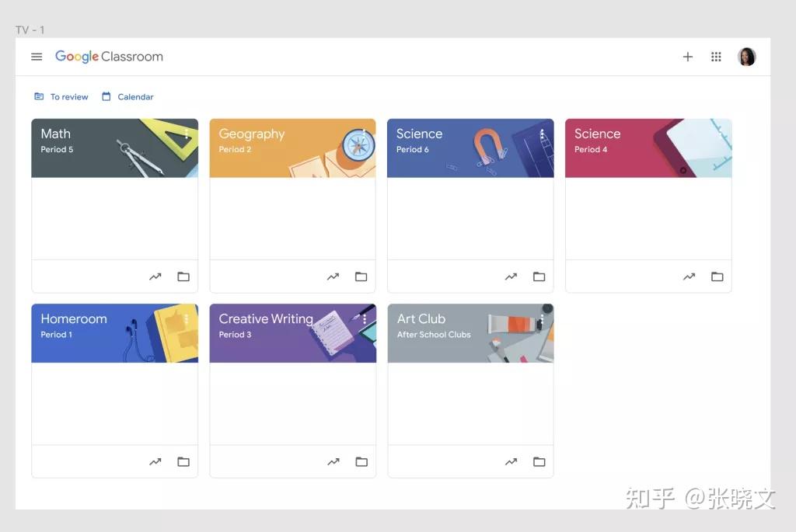The image size is (796, 532).
Task: Open the Drive folder for Art Club
Action: point(539,461)
